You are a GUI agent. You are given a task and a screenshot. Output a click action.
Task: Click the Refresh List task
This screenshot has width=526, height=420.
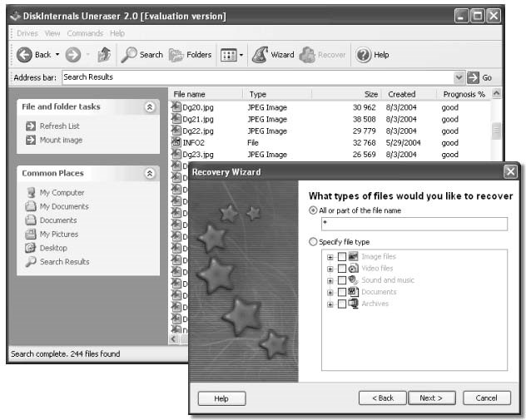click(x=59, y=126)
